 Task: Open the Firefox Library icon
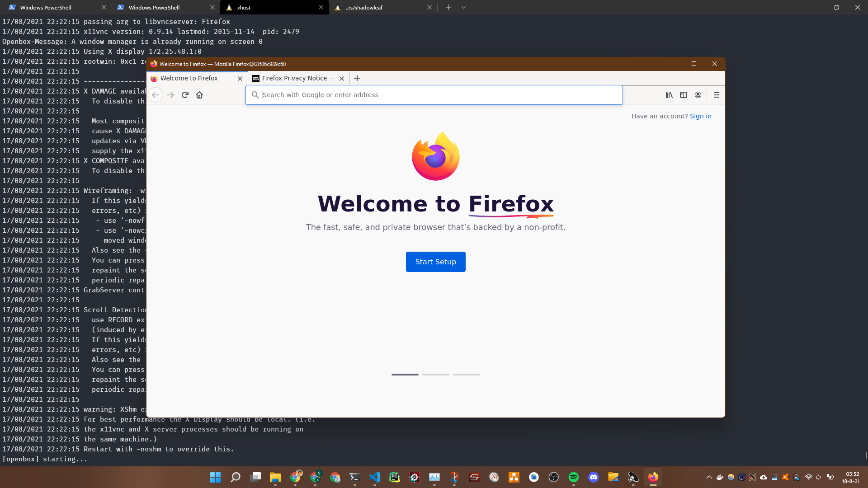[669, 95]
